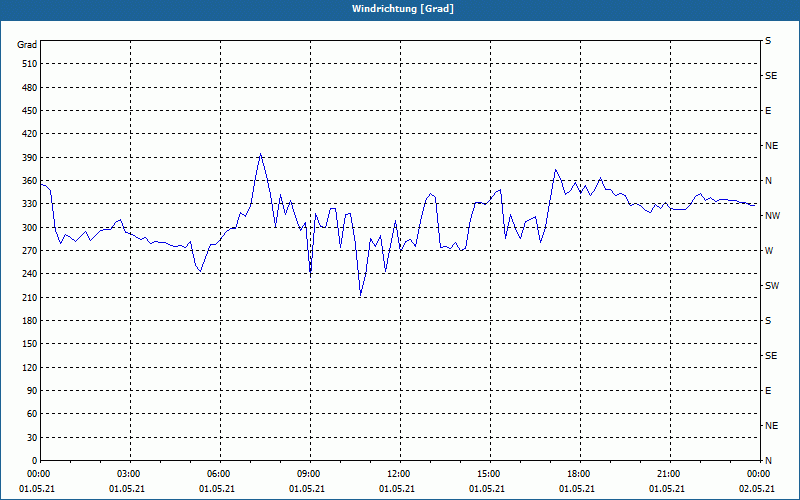This screenshot has width=800, height=500.
Task: Click the 210 tick label on left axis
Action: click(x=30, y=297)
